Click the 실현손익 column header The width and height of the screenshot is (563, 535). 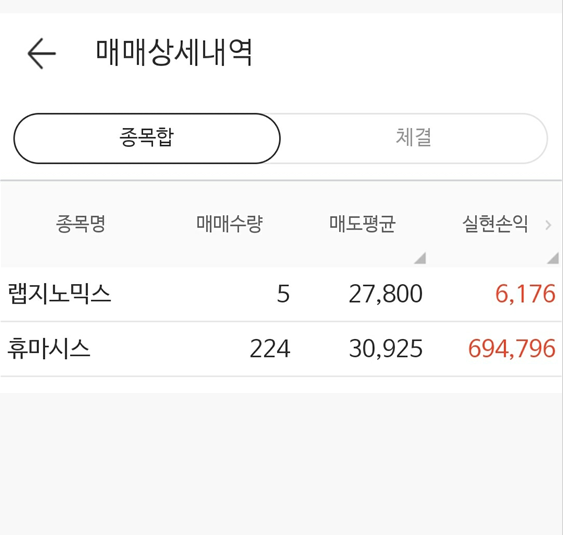pyautogui.click(x=495, y=224)
